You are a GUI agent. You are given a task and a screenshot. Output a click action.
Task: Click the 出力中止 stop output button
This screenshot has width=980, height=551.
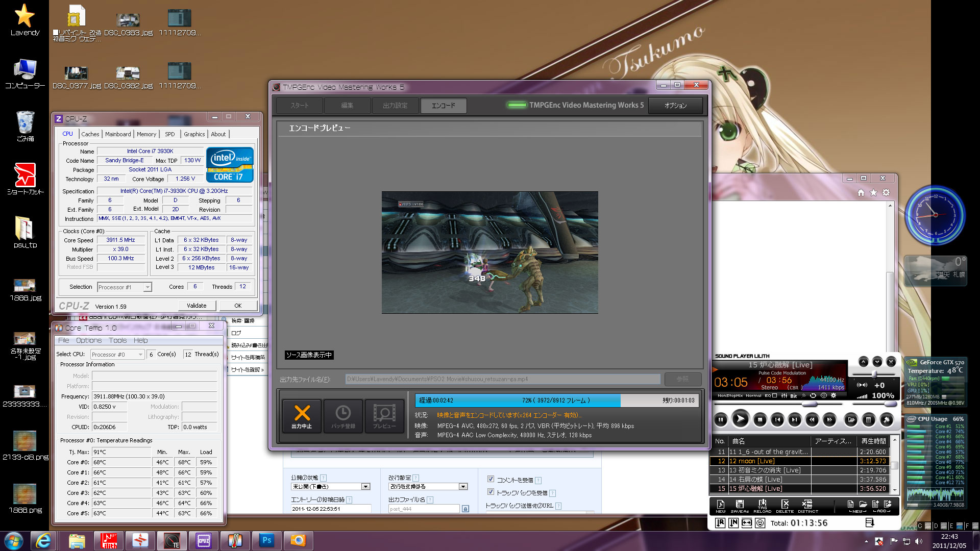click(x=302, y=416)
